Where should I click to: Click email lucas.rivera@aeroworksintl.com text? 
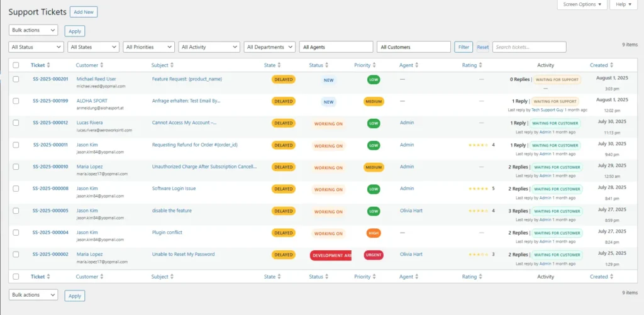pyautogui.click(x=104, y=130)
